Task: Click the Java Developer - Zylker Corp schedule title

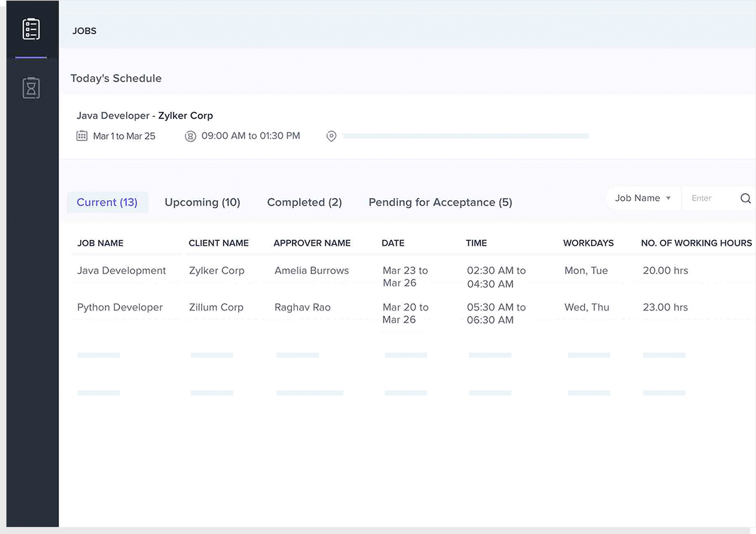Action: 145,116
